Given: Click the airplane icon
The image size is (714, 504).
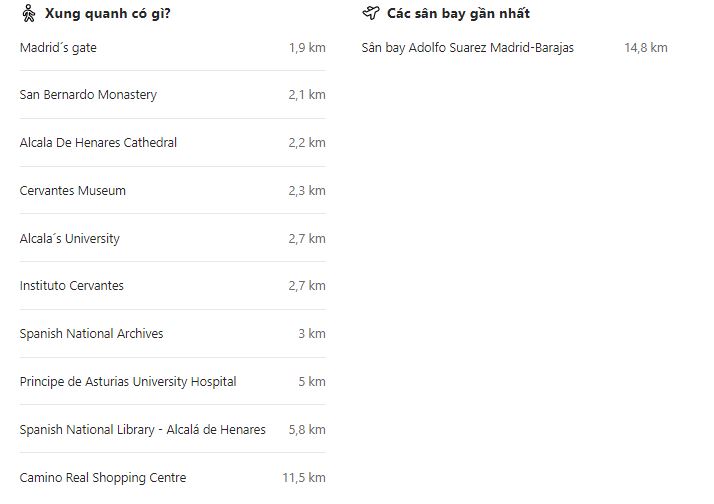Looking at the screenshot, I should (x=371, y=14).
